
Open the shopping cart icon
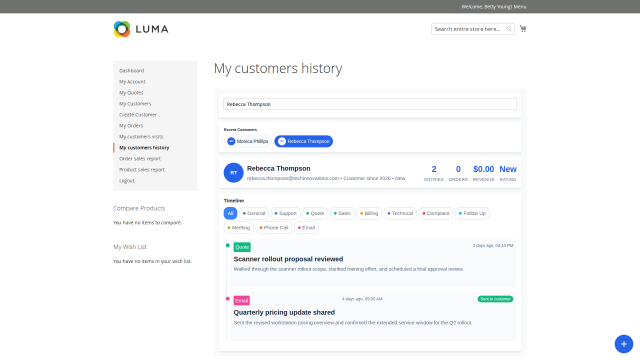(523, 29)
